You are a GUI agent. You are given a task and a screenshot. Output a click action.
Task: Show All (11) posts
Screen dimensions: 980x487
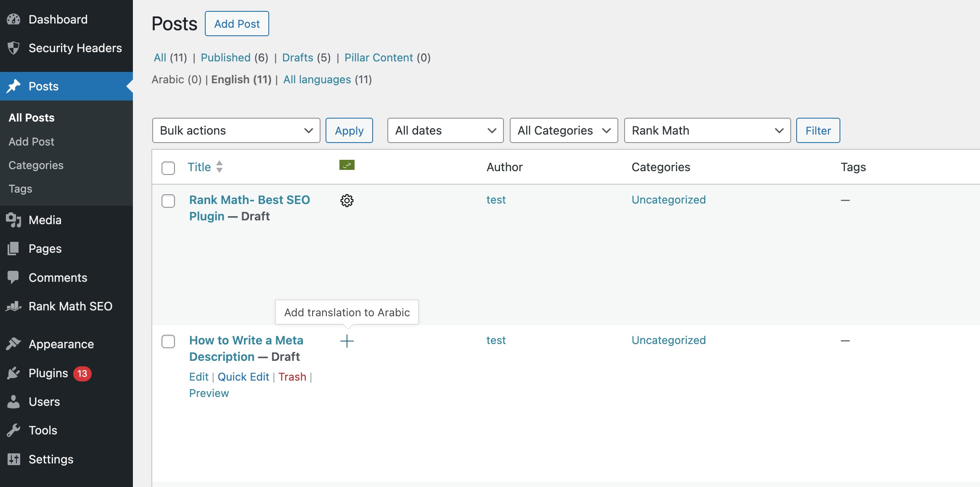point(170,58)
